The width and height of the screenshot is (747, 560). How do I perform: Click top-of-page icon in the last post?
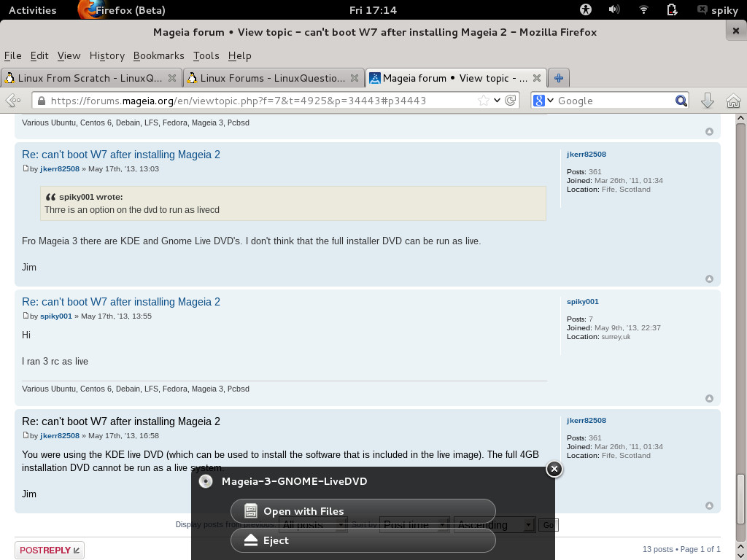click(x=709, y=505)
